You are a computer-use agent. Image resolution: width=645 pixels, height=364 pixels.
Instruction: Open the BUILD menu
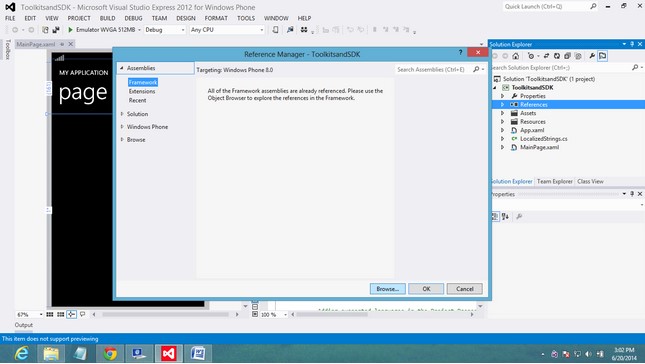pyautogui.click(x=107, y=18)
